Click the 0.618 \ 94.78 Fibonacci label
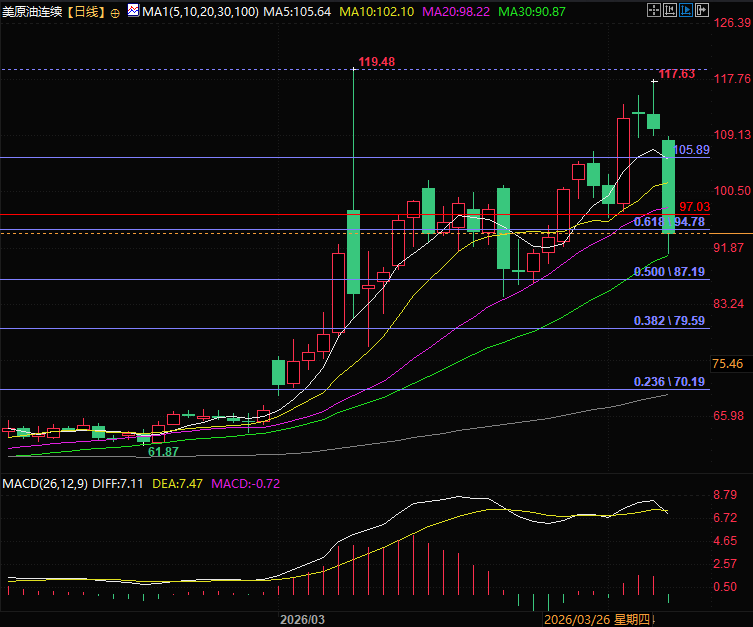The height and width of the screenshot is (627, 753). point(669,222)
